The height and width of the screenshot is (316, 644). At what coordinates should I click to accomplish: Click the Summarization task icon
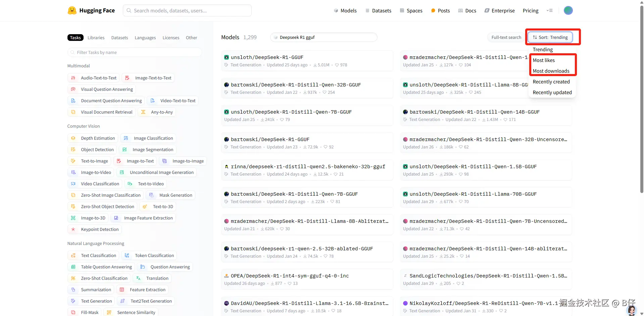click(73, 290)
